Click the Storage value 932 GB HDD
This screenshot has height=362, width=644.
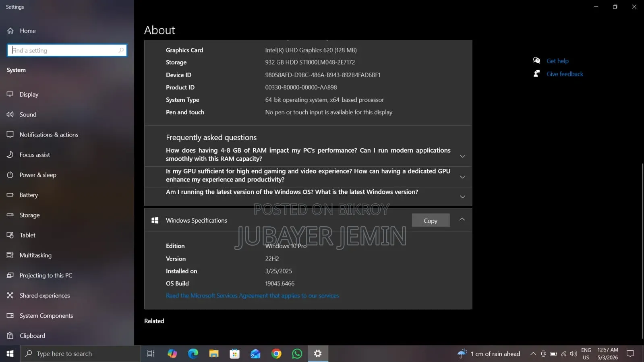pyautogui.click(x=310, y=62)
